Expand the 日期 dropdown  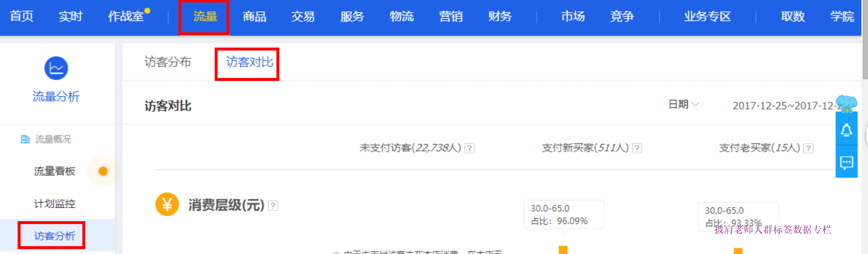coord(683,104)
